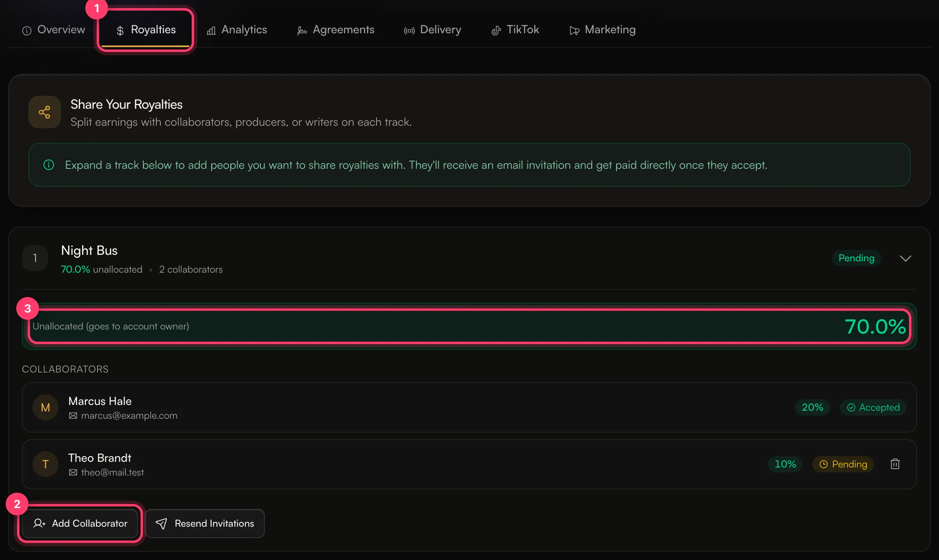Click the marcus@example.com email
Image resolution: width=939 pixels, height=560 pixels.
point(129,416)
